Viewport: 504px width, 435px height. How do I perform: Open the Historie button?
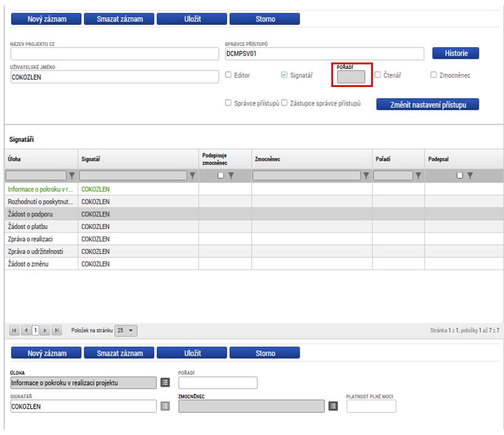click(x=456, y=53)
